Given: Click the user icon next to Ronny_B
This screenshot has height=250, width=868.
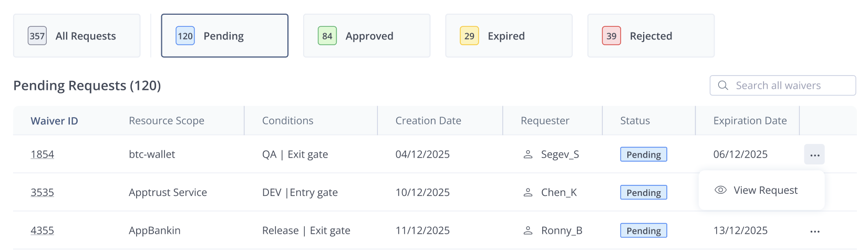Looking at the screenshot, I should [528, 231].
